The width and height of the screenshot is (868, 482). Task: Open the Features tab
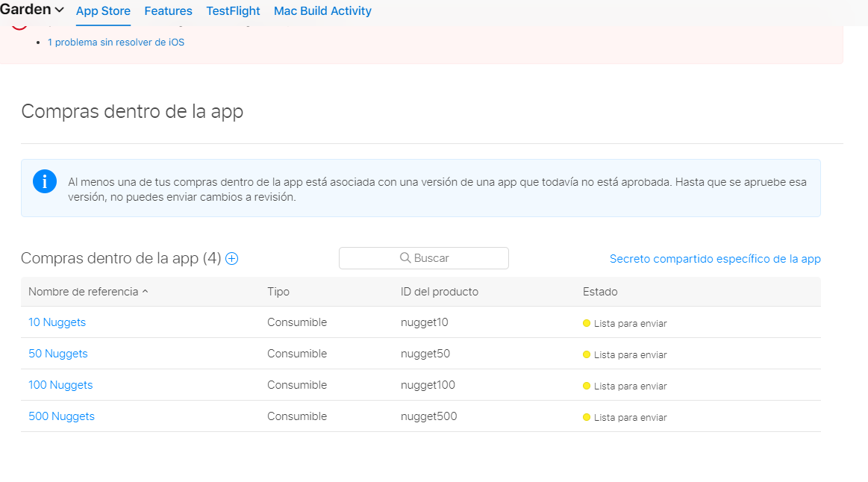tap(168, 11)
